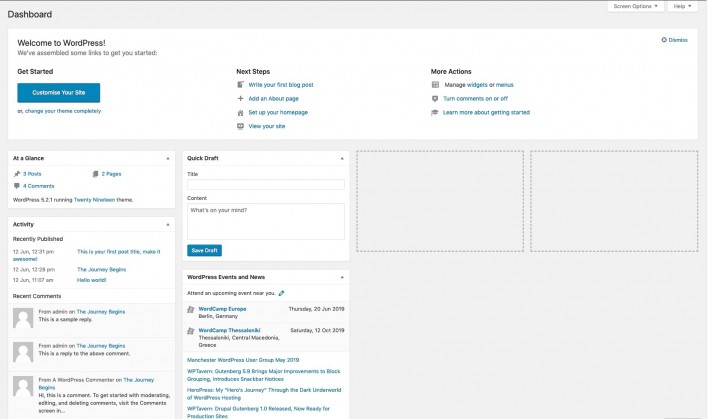Viewport: 708px width, 419px height.
Task: Click the WordCamp Thessaloniki event icon
Action: [191, 331]
